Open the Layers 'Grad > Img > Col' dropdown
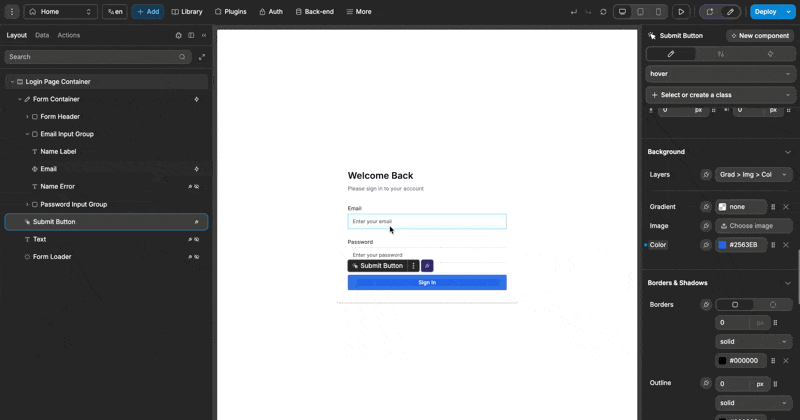The height and width of the screenshot is (420, 800). pyautogui.click(x=754, y=175)
